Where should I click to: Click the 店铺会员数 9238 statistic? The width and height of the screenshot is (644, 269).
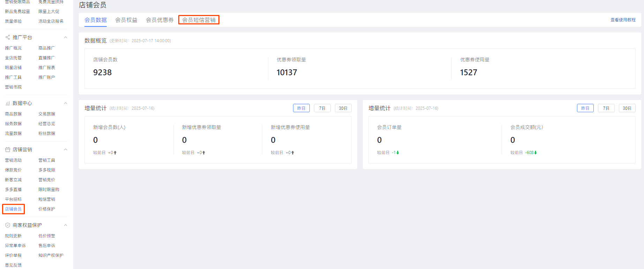[x=102, y=72]
